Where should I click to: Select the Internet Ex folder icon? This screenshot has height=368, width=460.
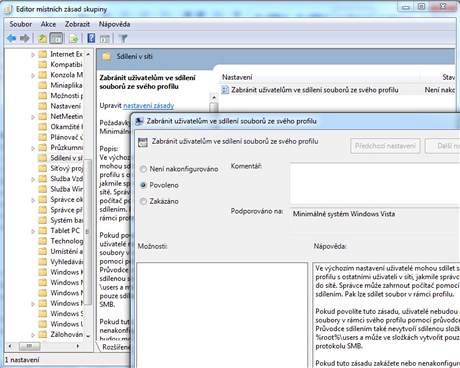pos(43,54)
